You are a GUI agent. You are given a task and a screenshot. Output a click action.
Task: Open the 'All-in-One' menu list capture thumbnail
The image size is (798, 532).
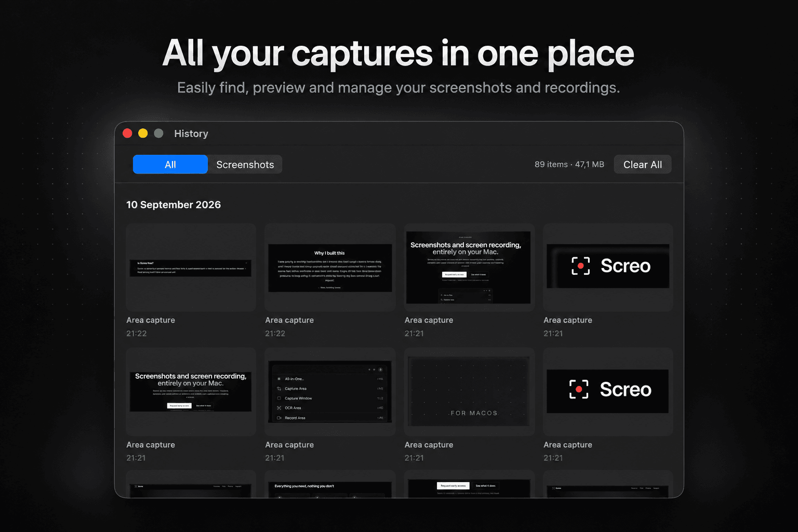[x=330, y=392]
